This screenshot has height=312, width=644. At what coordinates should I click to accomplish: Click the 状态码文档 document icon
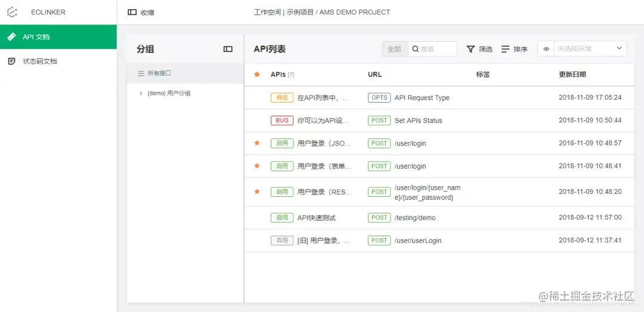[12, 61]
